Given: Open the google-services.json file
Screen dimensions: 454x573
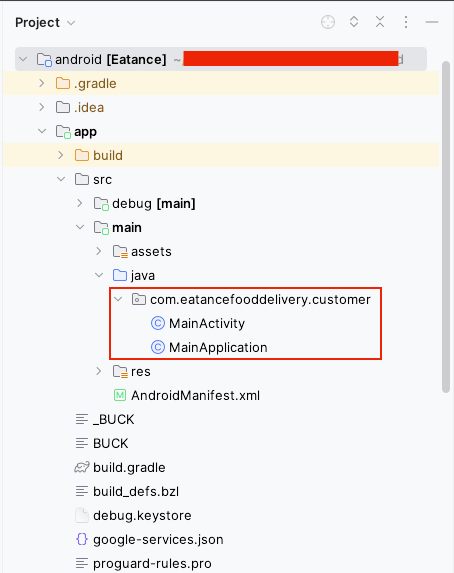Looking at the screenshot, I should tap(158, 540).
